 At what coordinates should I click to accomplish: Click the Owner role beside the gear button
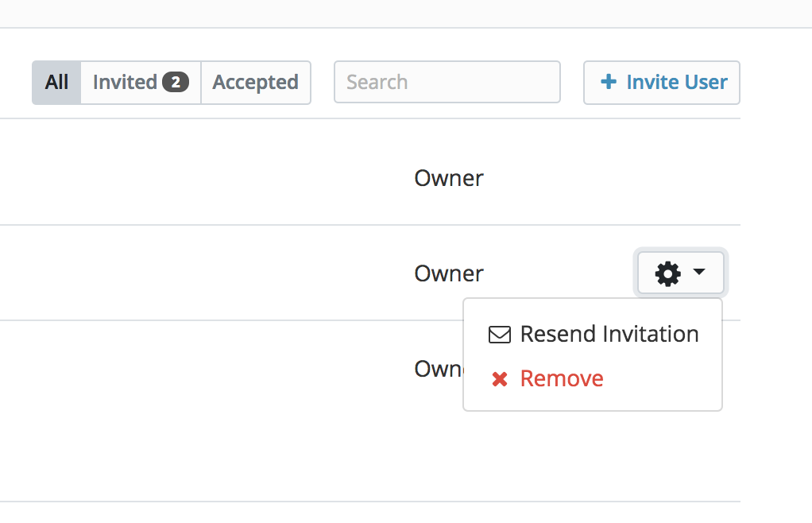point(448,273)
